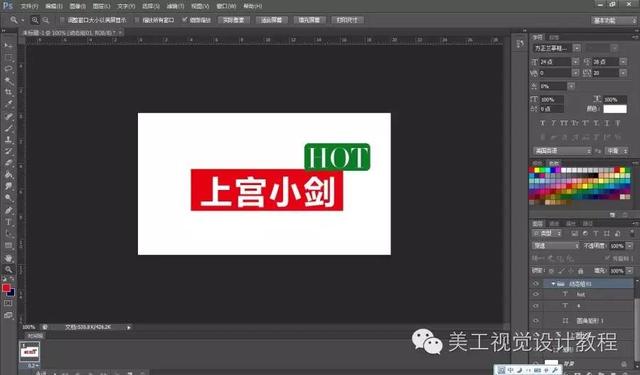Screen dimensions: 640x375
Task: Click the zoom-out mode icon in options bar
Action: [x=46, y=20]
